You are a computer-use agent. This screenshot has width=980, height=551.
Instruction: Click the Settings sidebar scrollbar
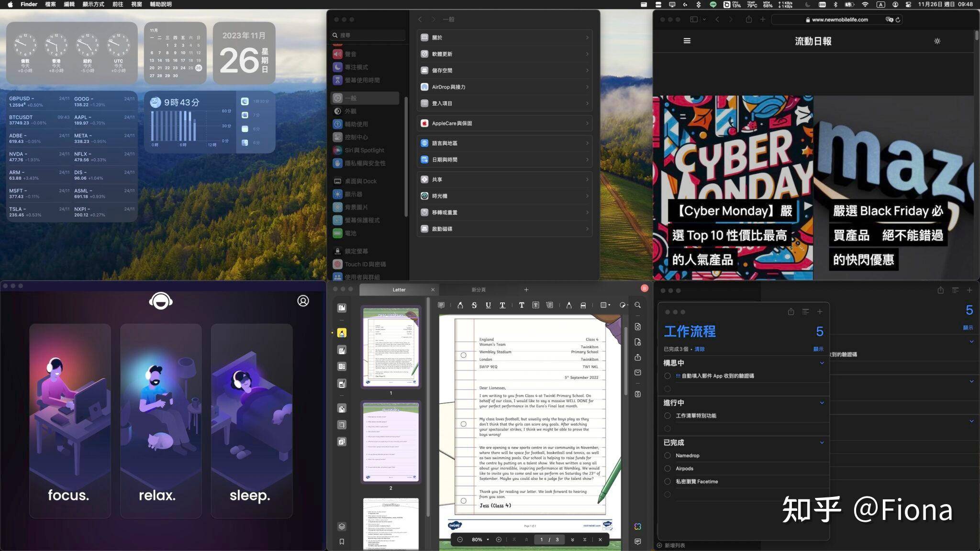(406, 156)
